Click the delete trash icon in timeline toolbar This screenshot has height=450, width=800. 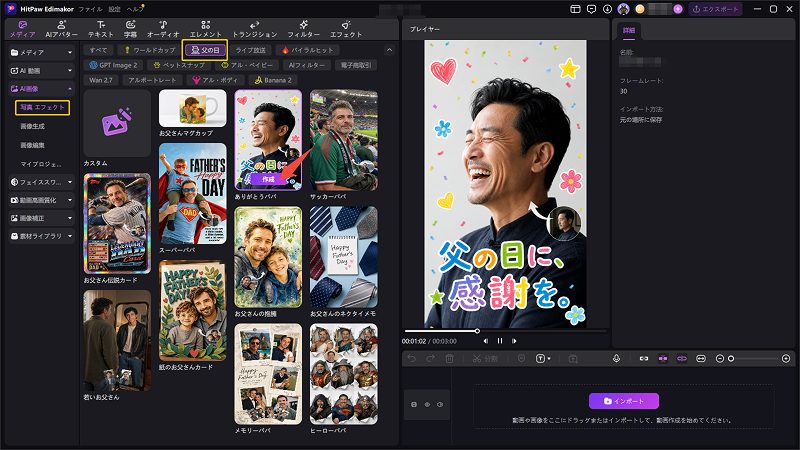(449, 359)
